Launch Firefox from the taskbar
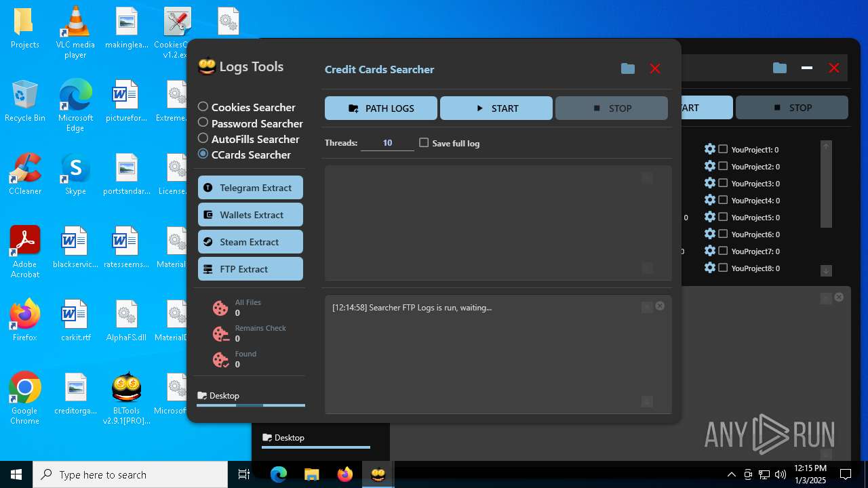The image size is (868, 488). point(345,474)
